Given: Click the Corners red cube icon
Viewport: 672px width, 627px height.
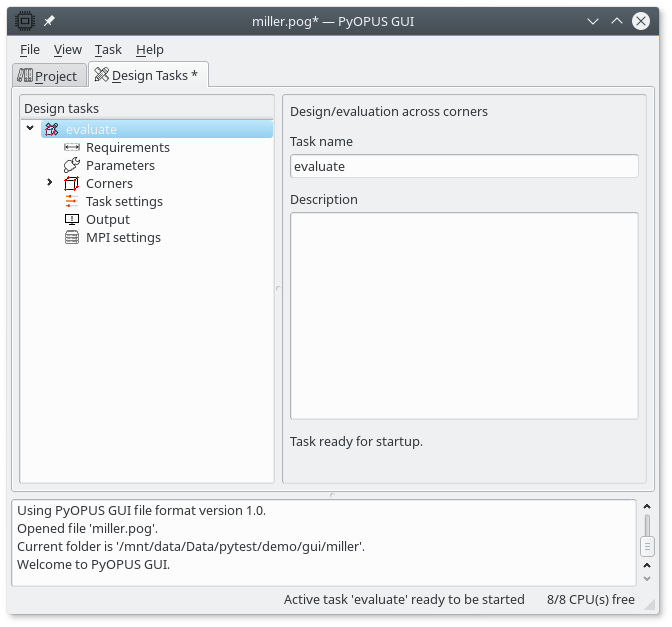Looking at the screenshot, I should (x=71, y=184).
